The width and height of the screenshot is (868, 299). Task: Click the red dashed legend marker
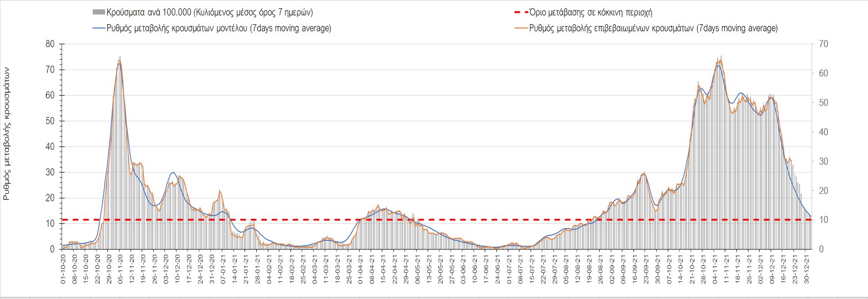[x=521, y=12]
